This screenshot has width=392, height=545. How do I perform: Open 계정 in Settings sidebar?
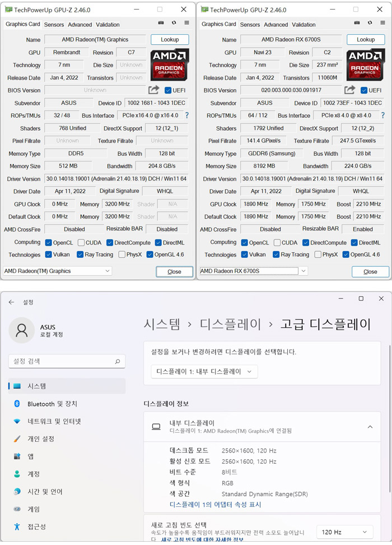(67, 474)
